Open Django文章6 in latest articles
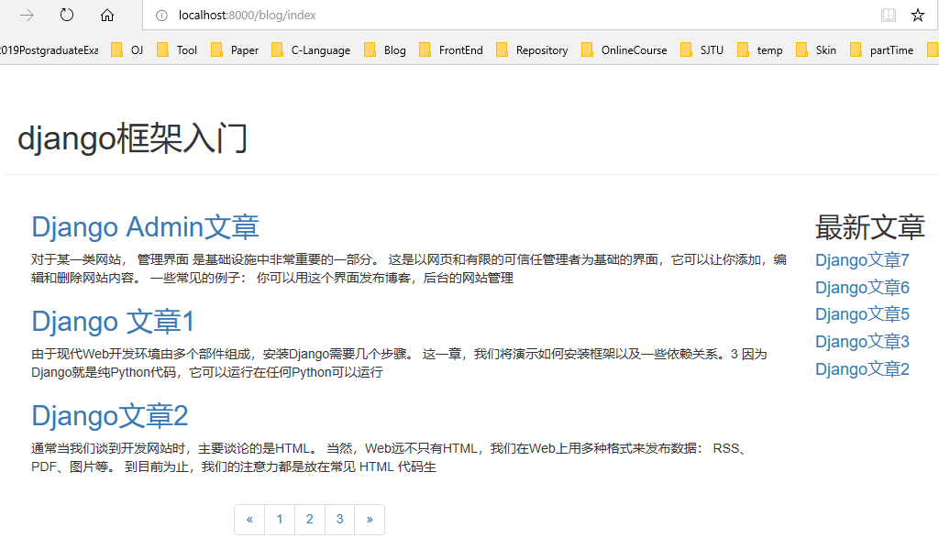 (x=862, y=288)
